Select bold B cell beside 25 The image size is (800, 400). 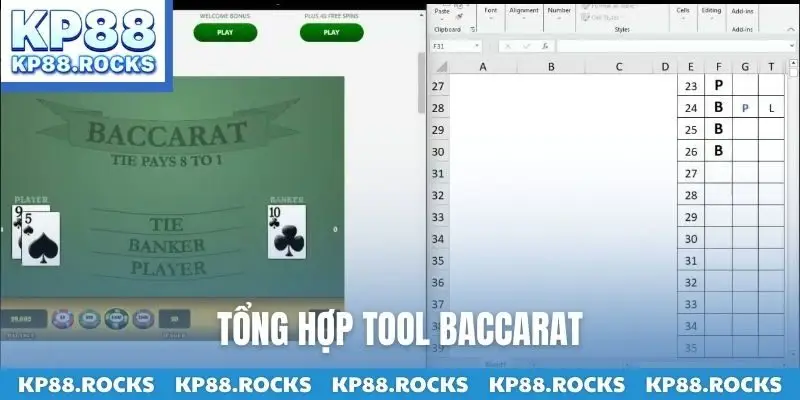click(718, 129)
